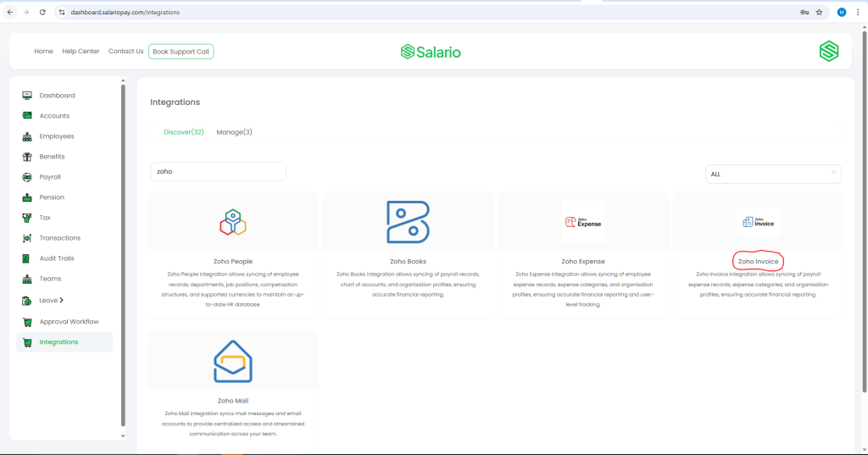868x455 pixels.
Task: Click the sidebar scrollbar down arrow
Action: tap(123, 436)
